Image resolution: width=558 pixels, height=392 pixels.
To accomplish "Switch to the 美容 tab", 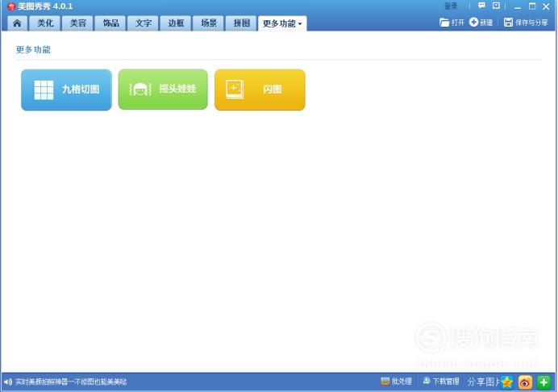I will (78, 23).
